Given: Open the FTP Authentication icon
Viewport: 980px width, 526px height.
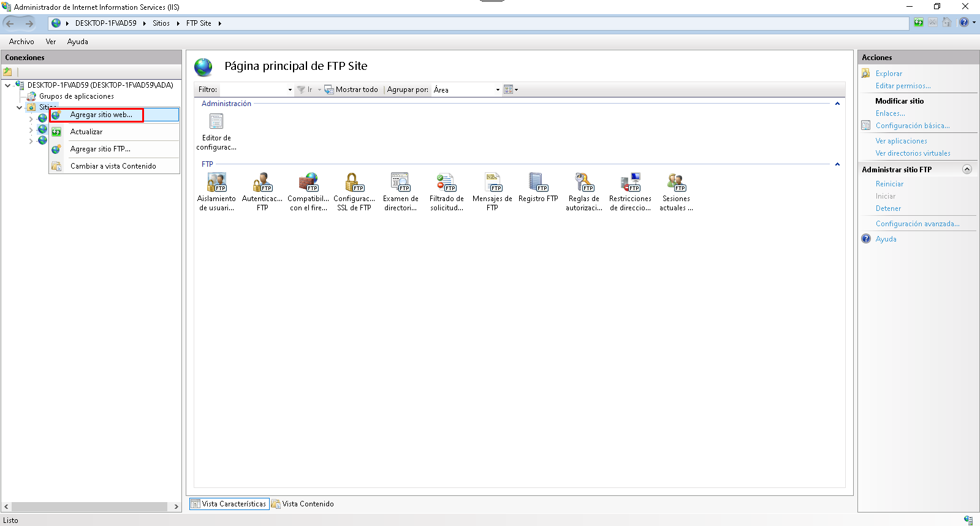Looking at the screenshot, I should click(262, 183).
